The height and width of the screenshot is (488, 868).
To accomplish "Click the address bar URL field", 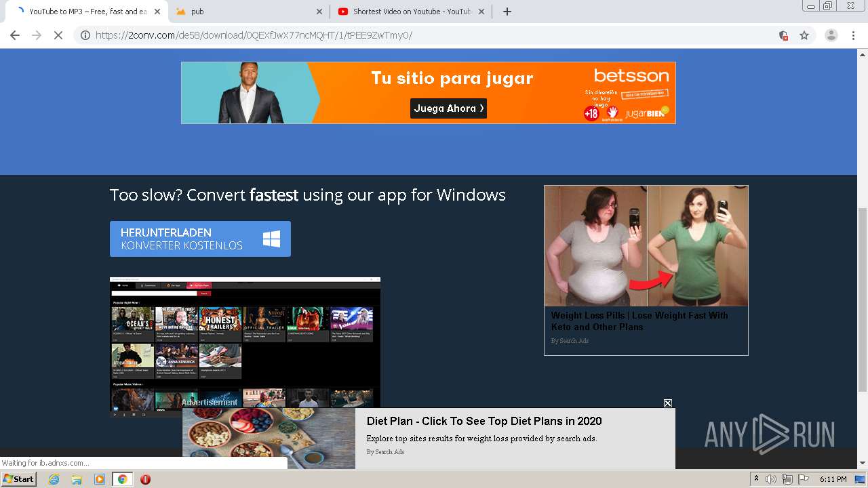I will coord(434,35).
